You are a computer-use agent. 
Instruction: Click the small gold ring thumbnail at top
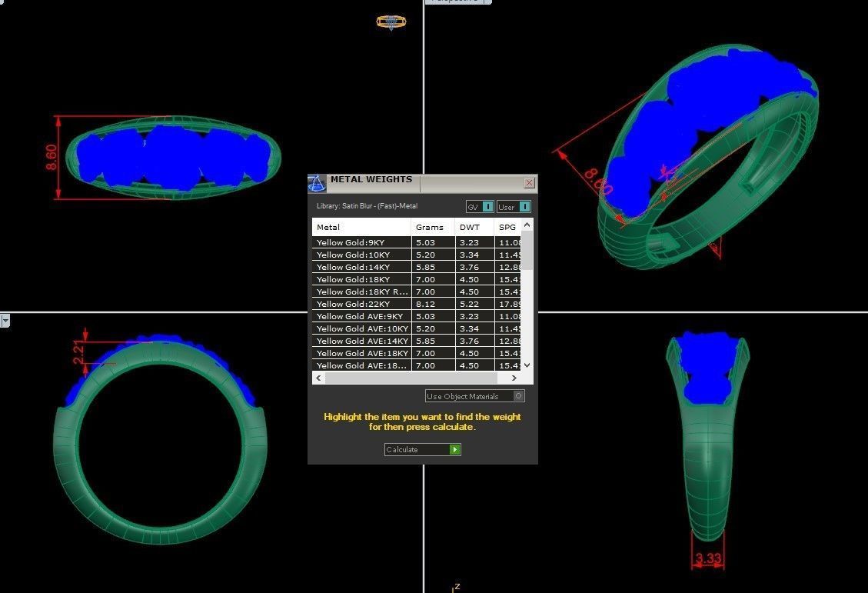(391, 22)
